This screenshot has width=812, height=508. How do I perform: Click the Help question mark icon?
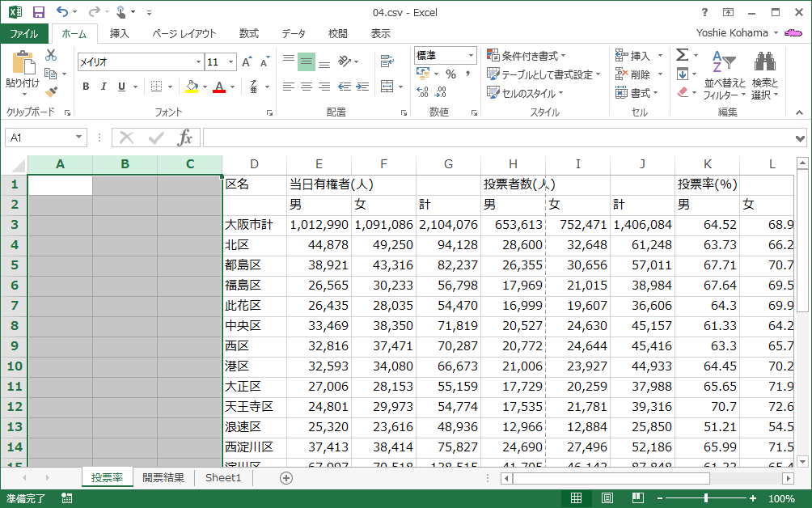click(704, 12)
